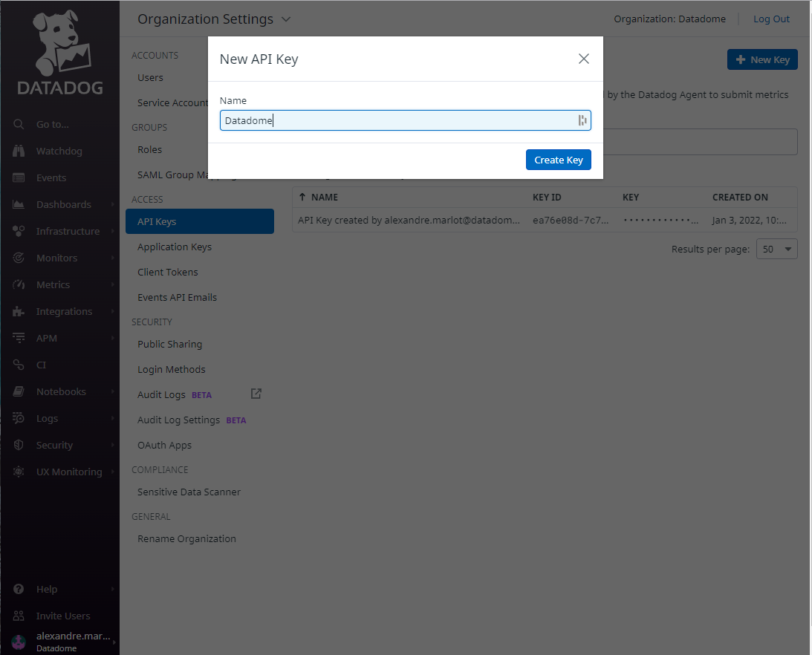Expand the Infrastructure submenu arrow
The image size is (812, 655).
[112, 231]
